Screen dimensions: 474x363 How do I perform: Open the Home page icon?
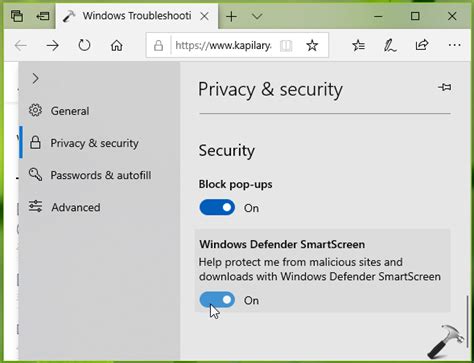pos(117,45)
